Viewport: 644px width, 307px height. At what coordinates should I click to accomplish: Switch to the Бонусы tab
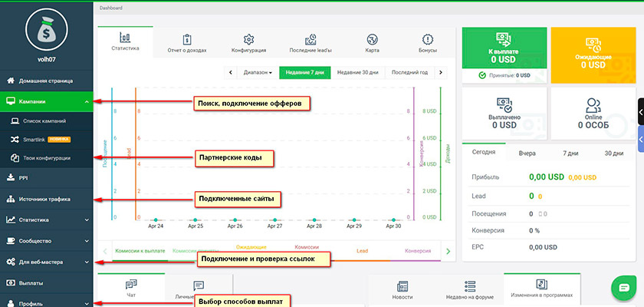tap(428, 43)
